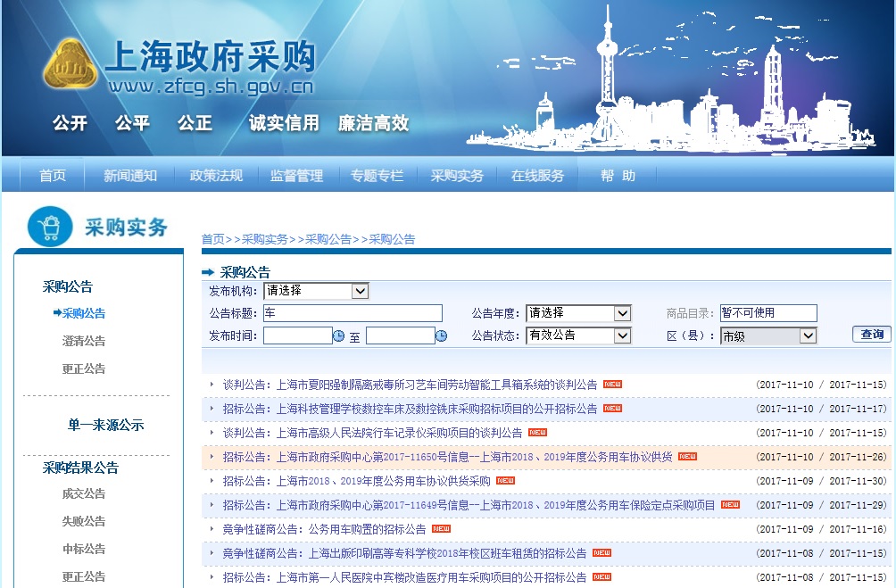Viewport: 896px width, 588px height.
Task: Click the NEW badge on the 夏阳强制隔离戒毒所 announcement
Action: (x=612, y=385)
